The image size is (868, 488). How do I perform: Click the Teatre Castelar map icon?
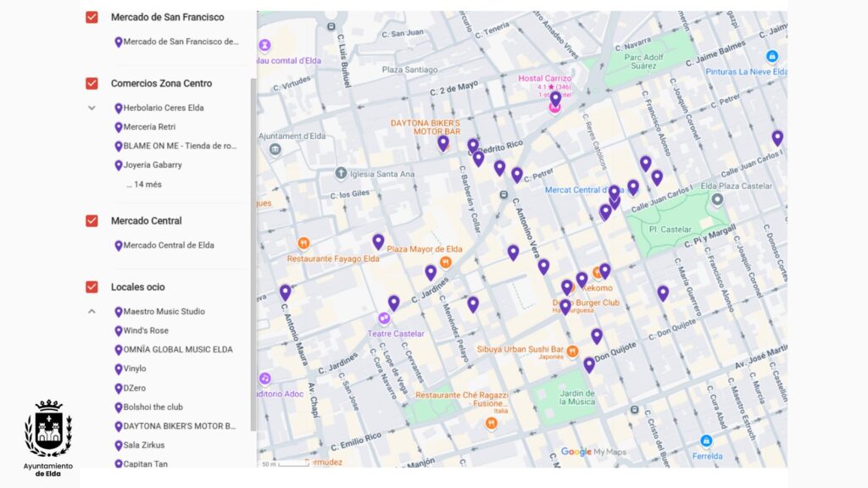(384, 319)
